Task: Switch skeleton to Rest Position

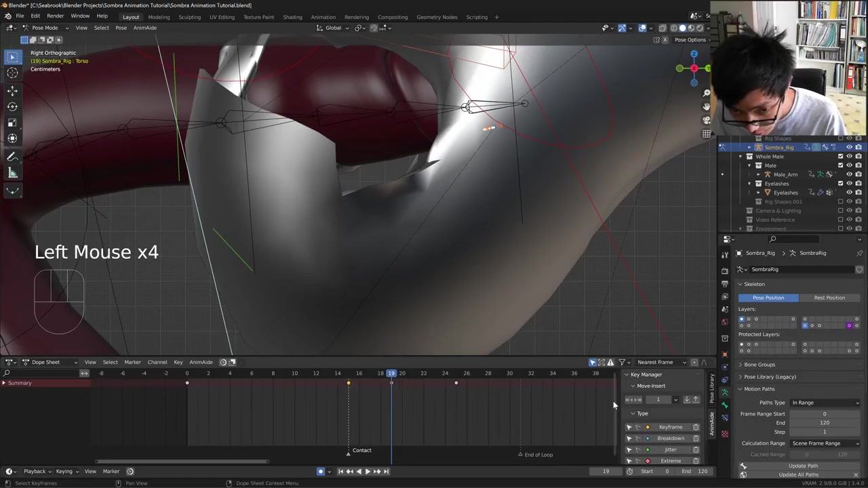Action: tap(829, 298)
